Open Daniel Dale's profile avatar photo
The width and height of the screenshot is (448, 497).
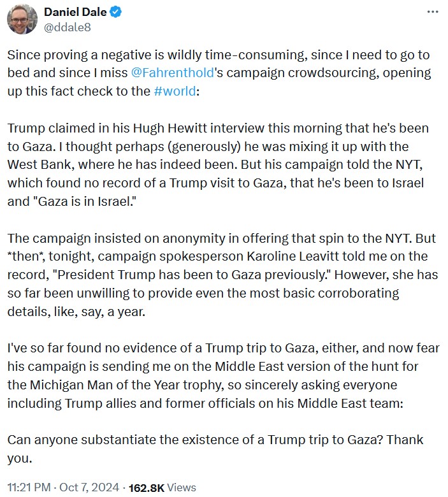point(22,19)
